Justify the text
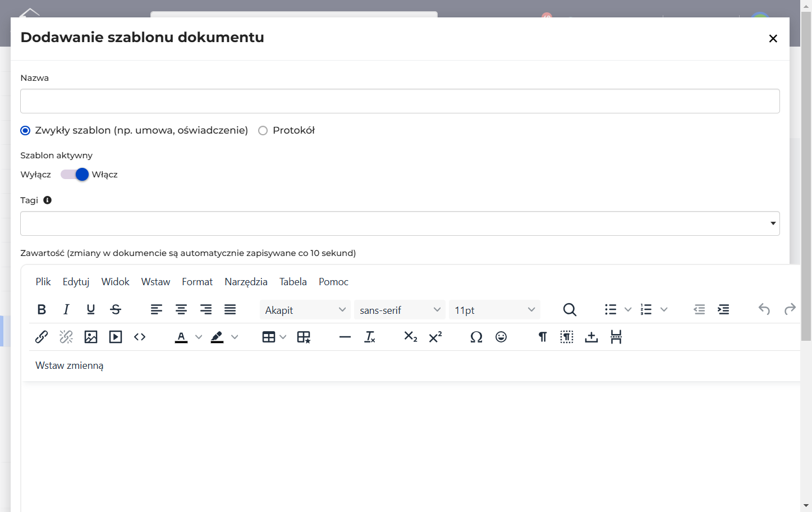The height and width of the screenshot is (512, 812). (230, 309)
